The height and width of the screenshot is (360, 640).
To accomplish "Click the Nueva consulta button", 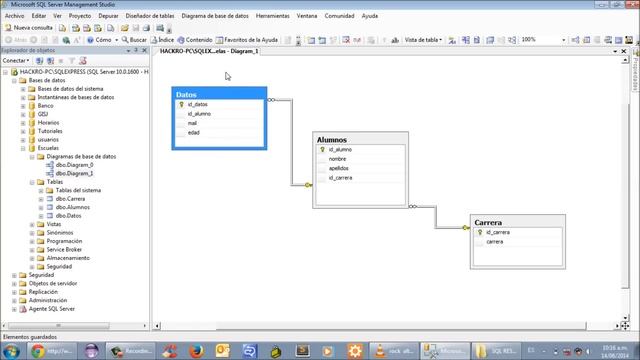I will (x=29, y=28).
